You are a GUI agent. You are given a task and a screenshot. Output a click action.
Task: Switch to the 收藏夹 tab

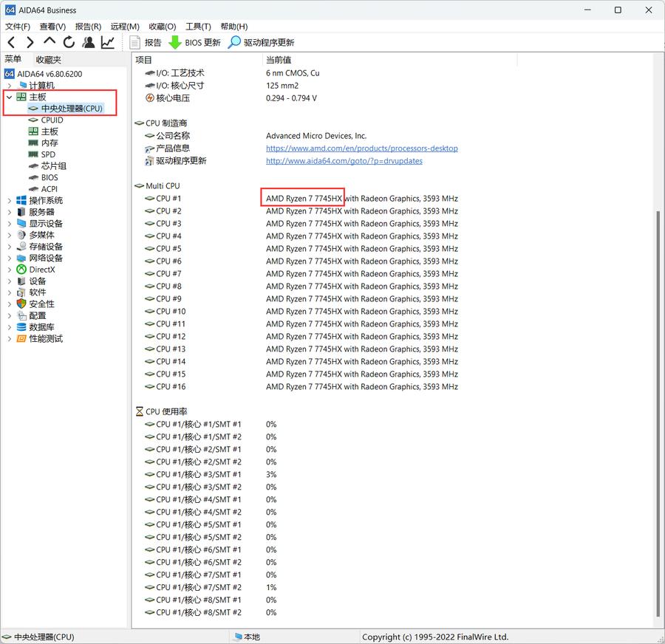[49, 59]
